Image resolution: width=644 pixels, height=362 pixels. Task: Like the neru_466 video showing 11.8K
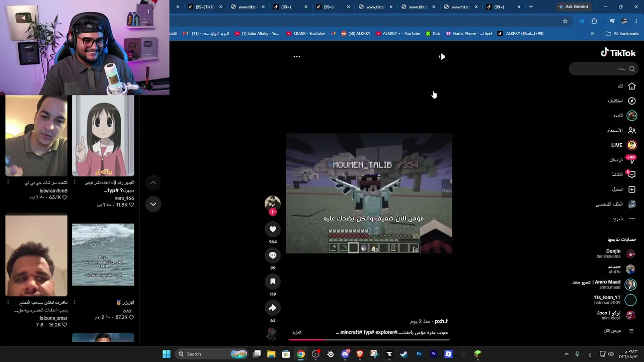(x=131, y=205)
